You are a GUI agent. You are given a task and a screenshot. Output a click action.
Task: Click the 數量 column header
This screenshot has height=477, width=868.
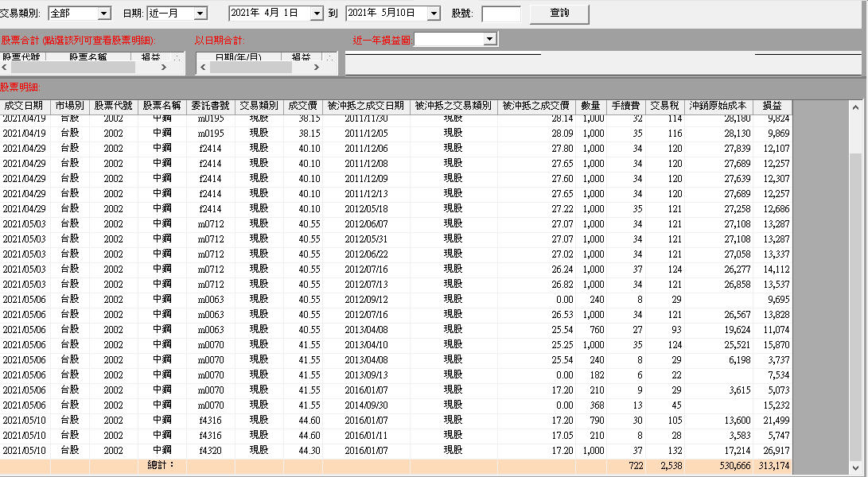590,106
